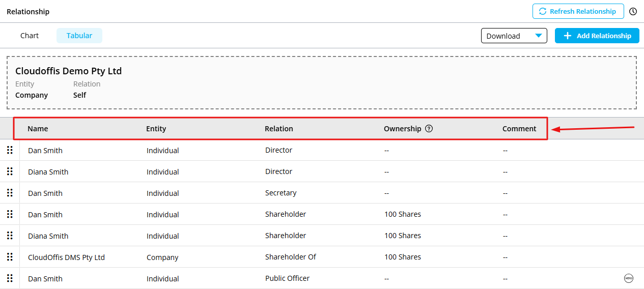The image size is (644, 289).
Task: Click the Comment column header
Action: [519, 129]
